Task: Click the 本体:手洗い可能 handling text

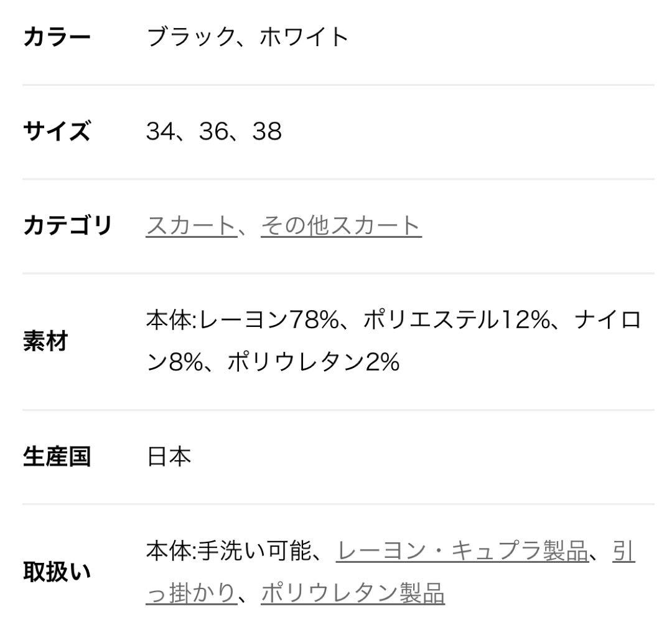Action: click(227, 552)
